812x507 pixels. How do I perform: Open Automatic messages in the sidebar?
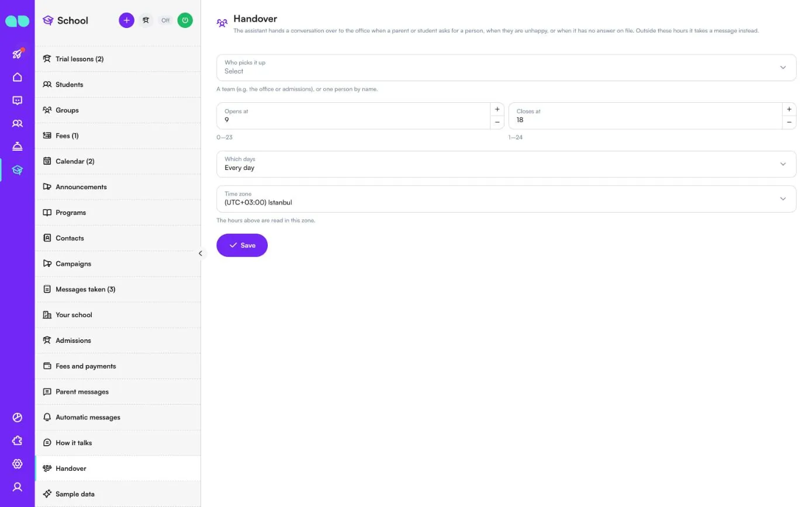[x=118, y=417]
